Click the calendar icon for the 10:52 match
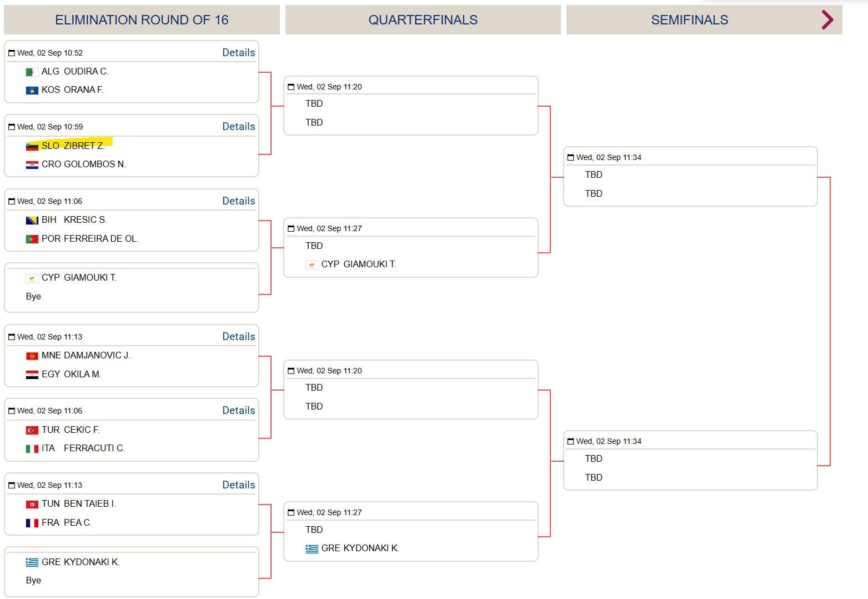Screen dimensions: 868x599 tap(12, 53)
